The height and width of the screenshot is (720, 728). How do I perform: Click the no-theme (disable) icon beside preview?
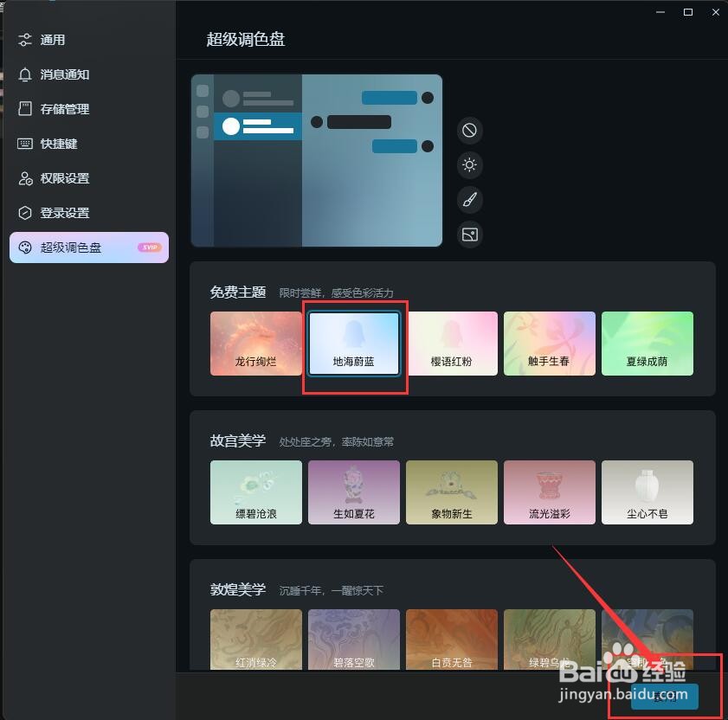(x=469, y=130)
